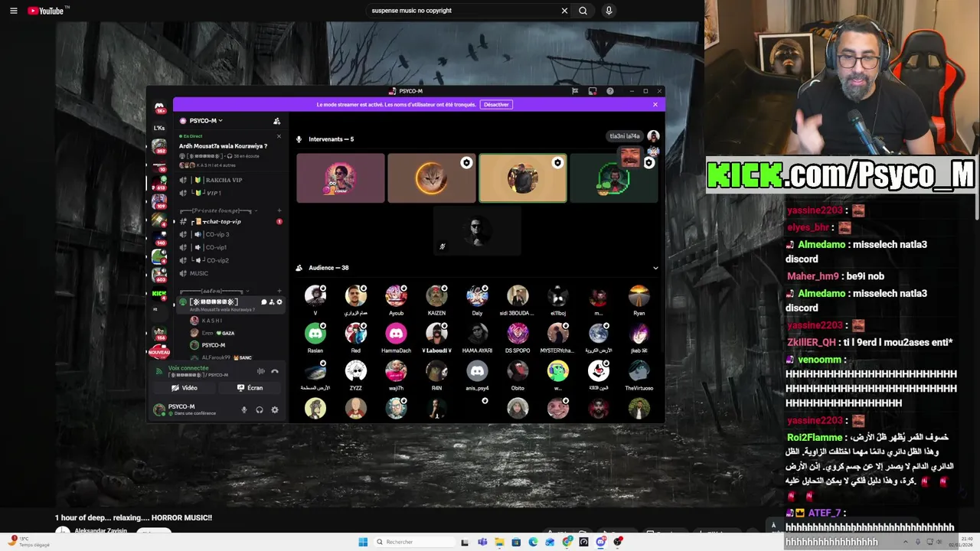Select the cat avatar speaker tile

point(431,178)
